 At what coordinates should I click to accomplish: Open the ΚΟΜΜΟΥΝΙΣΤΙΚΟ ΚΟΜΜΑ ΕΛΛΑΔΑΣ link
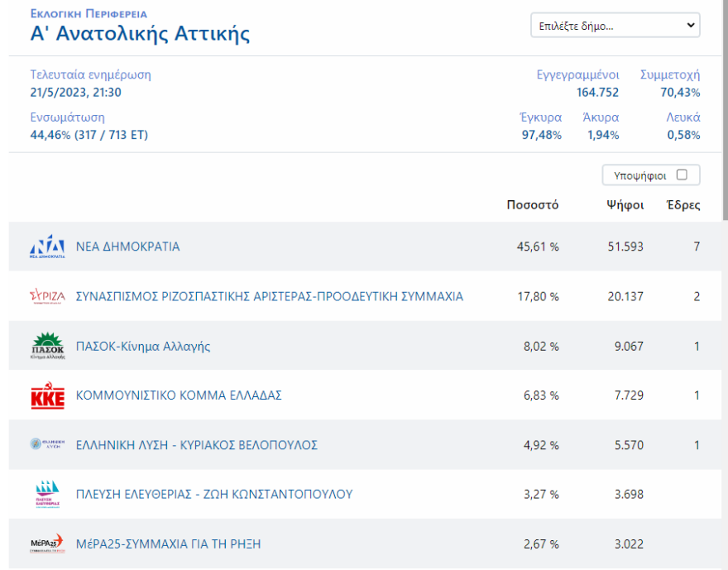point(179,395)
